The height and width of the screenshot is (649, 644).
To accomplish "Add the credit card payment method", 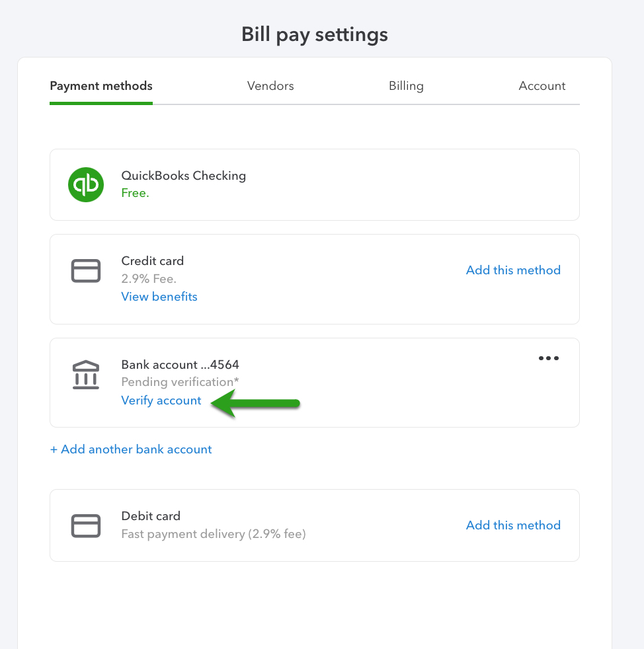I will click(513, 270).
